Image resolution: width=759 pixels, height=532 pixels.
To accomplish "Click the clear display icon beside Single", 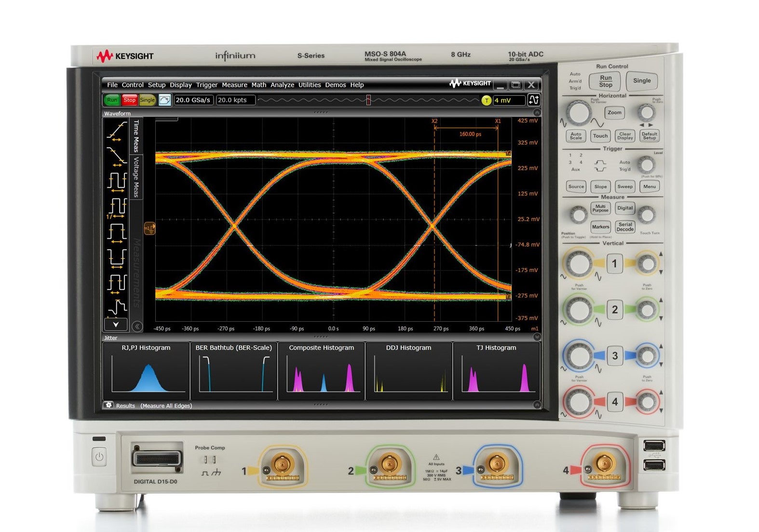I will coord(165,100).
